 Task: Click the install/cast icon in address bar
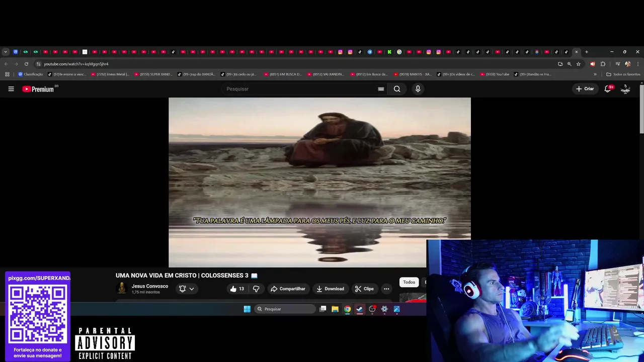click(560, 64)
